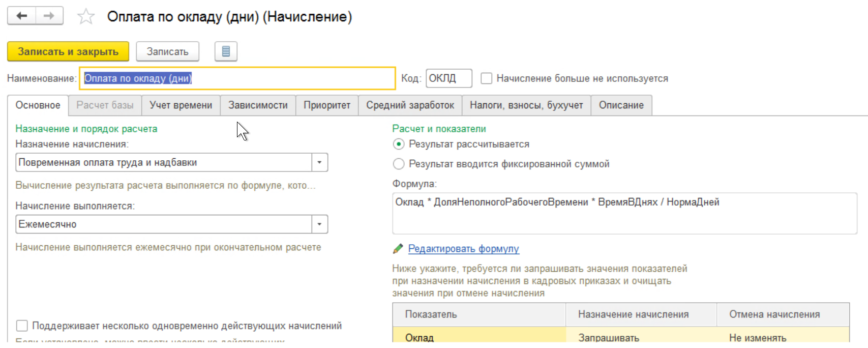The height and width of the screenshot is (348, 868).
Task: Open the Средний заработок tab
Action: tap(410, 105)
